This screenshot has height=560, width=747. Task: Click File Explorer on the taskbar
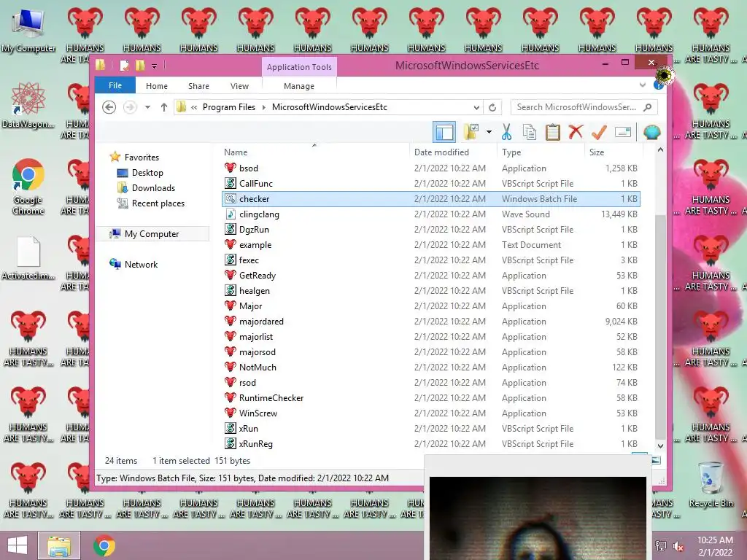[x=59, y=545]
